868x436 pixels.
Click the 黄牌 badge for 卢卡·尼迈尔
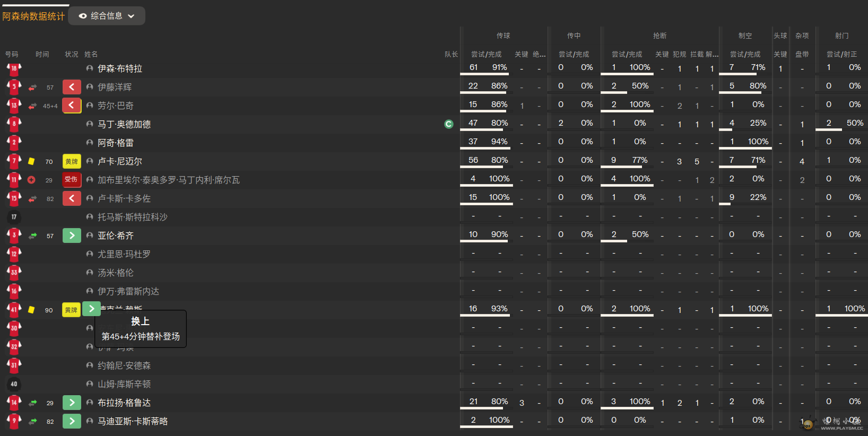(72, 161)
